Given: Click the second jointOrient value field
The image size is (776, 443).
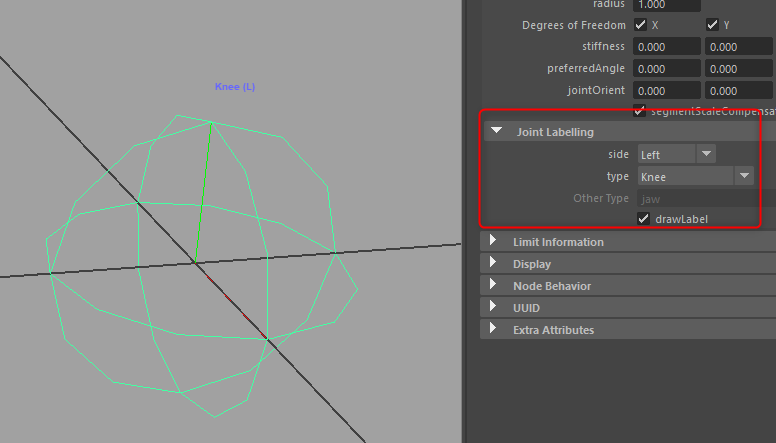Looking at the screenshot, I should (738, 91).
